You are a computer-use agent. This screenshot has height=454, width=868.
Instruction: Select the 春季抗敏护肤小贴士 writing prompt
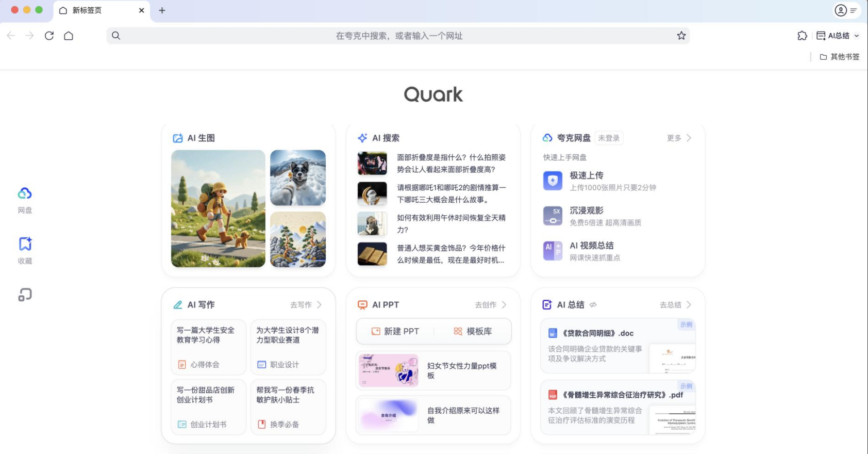(x=288, y=407)
